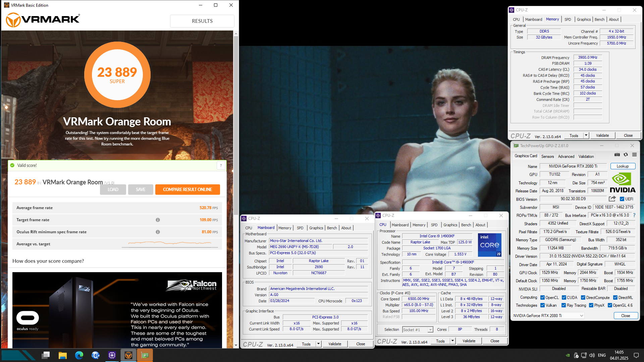Viewport: 644px width, 362px height.
Task: Click the LOAD button in VRMark
Action: pyautogui.click(x=113, y=189)
